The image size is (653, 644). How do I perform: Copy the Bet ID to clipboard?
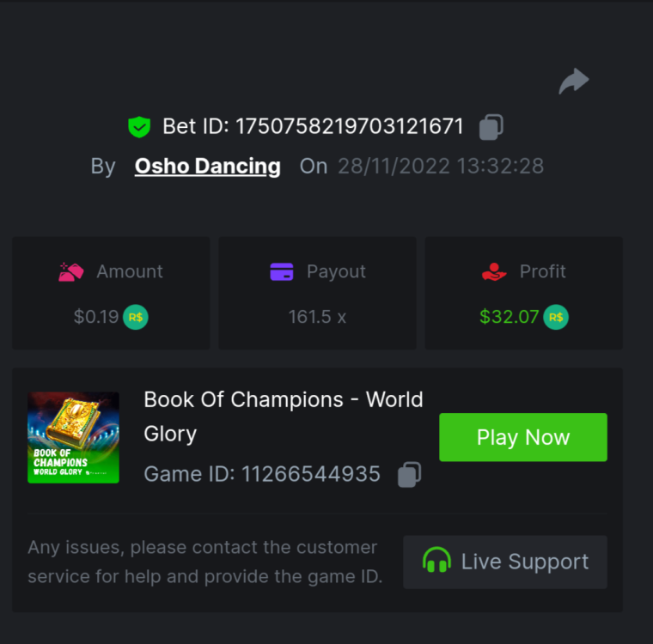[491, 127]
